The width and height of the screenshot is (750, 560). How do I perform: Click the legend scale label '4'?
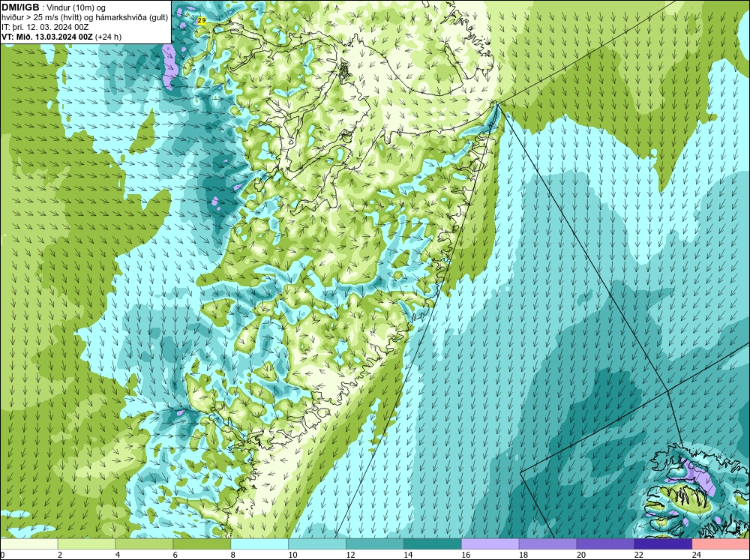click(x=118, y=555)
